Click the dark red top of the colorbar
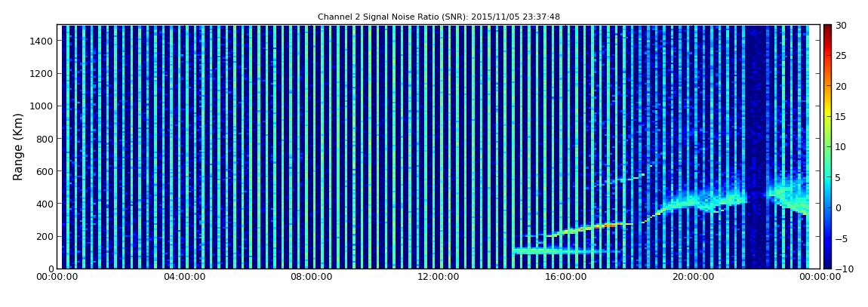This screenshot has height=307, width=868. click(x=827, y=29)
